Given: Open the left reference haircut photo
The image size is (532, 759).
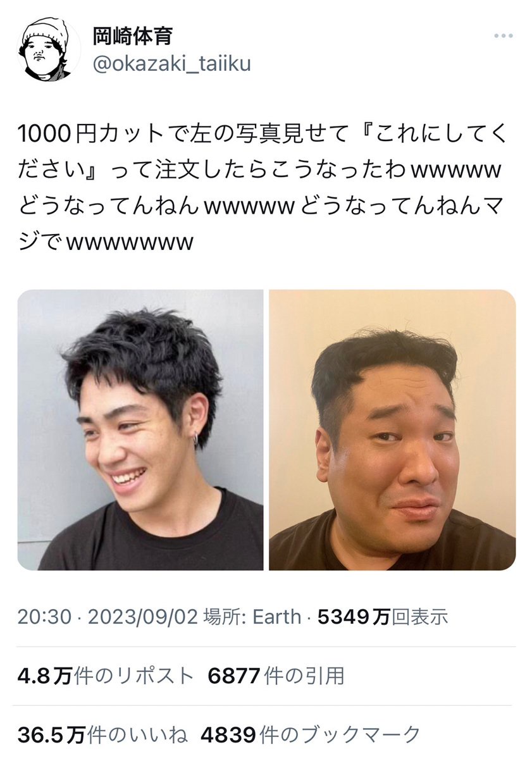Looking at the screenshot, I should 140,430.
